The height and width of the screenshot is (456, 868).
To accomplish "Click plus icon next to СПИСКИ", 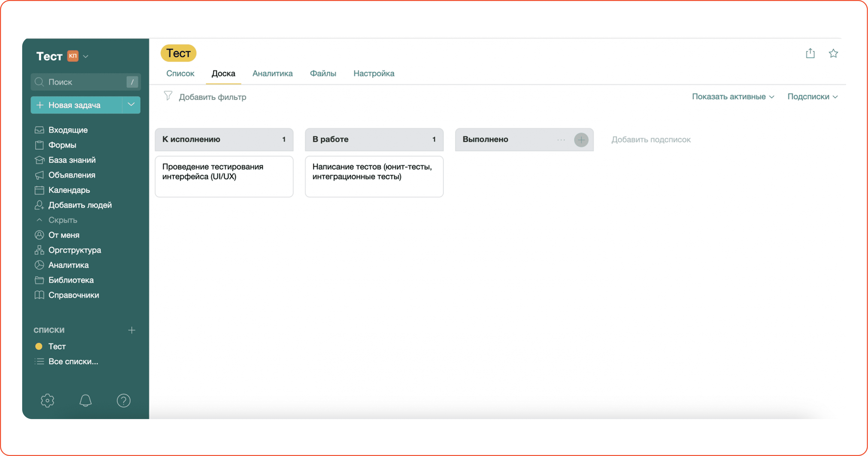I will pyautogui.click(x=132, y=330).
